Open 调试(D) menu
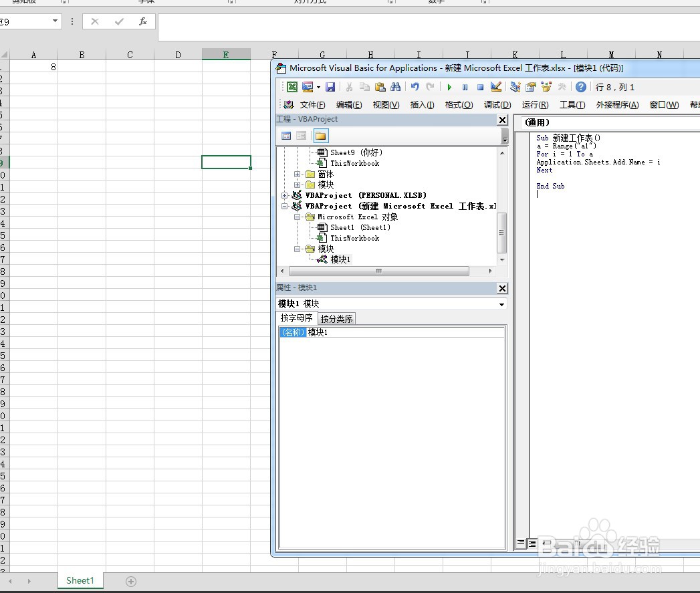Viewport: 700px width, 593px height. click(x=497, y=105)
